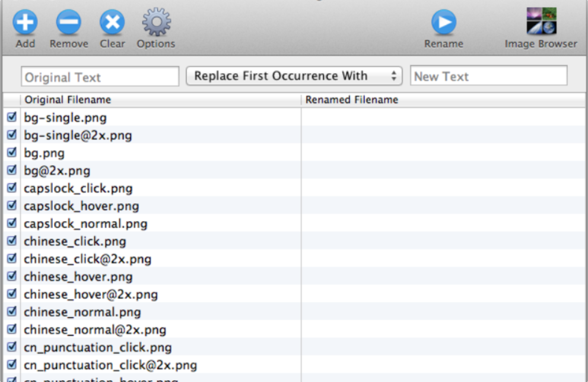Uncheck chinese_click.png checkbox

coord(12,241)
